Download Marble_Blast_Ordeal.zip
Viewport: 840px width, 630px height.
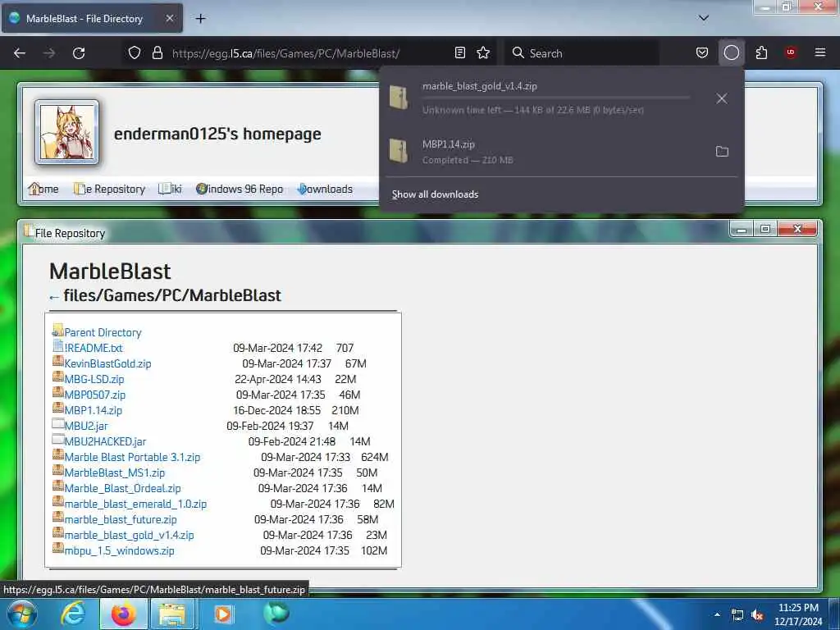click(x=123, y=488)
